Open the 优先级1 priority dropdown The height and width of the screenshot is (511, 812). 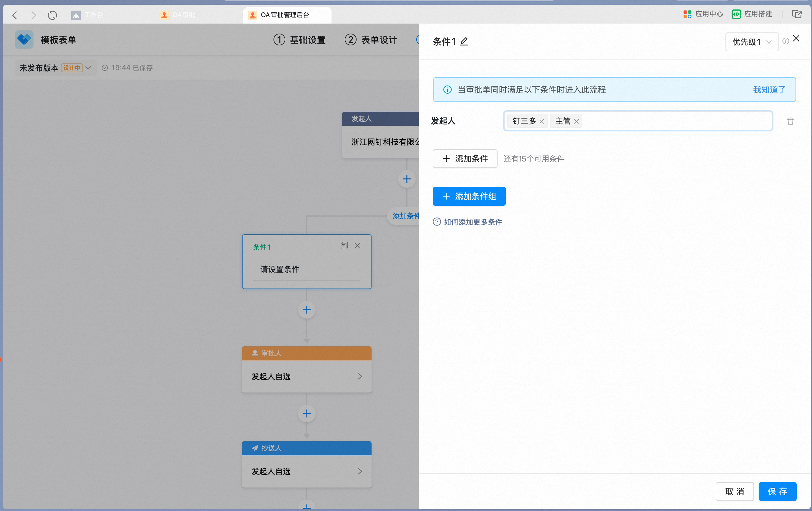(752, 42)
